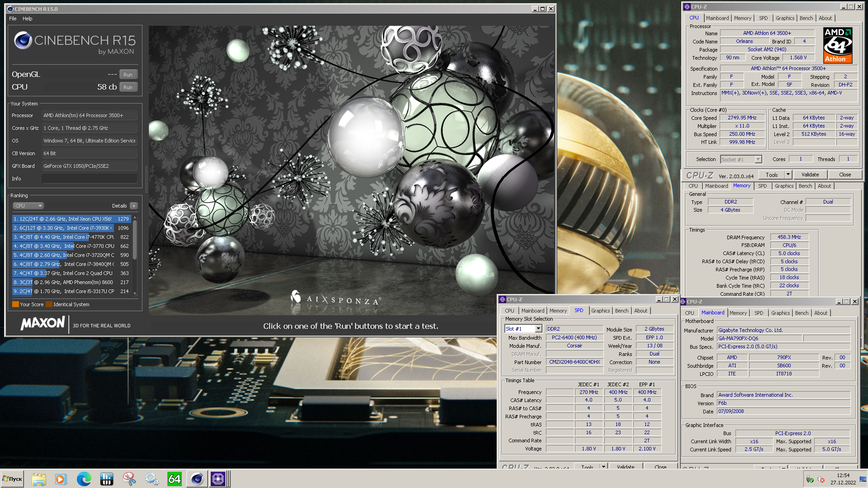The width and height of the screenshot is (868, 488).
Task: Open the Start (Пуск) menu
Action: pyautogui.click(x=12, y=479)
